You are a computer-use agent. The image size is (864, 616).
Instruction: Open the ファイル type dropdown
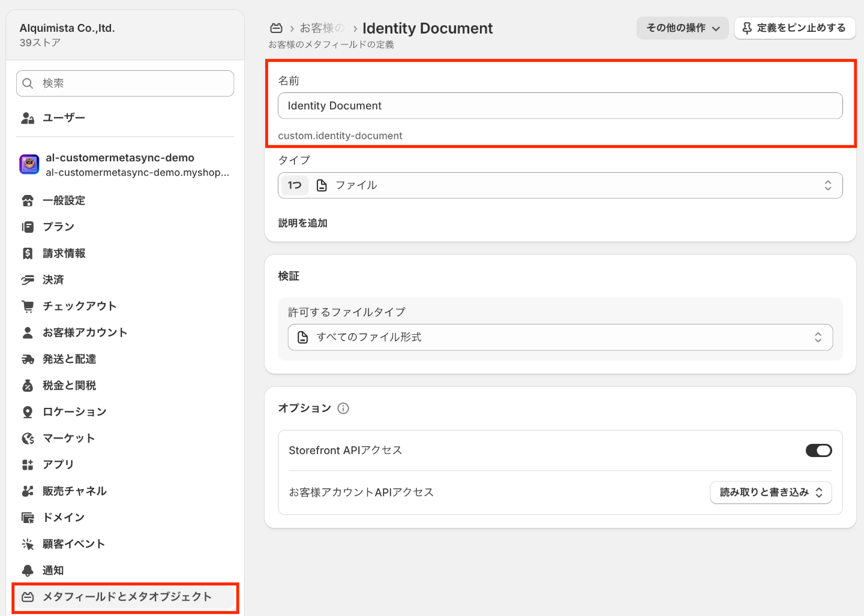coord(560,185)
